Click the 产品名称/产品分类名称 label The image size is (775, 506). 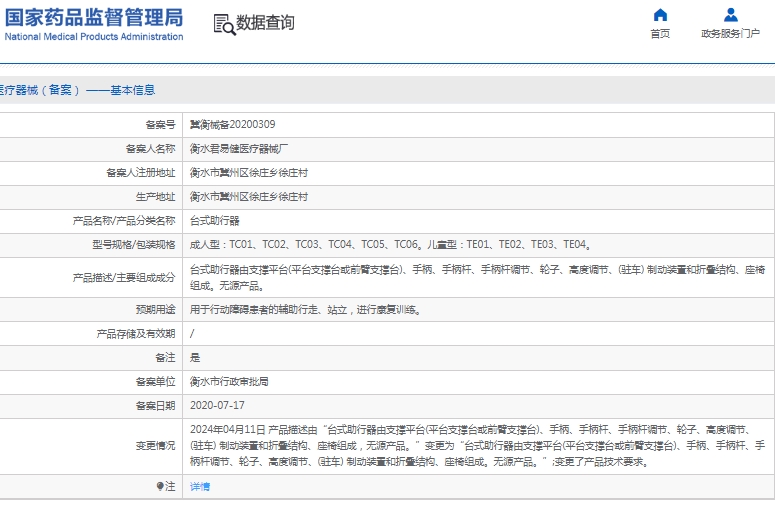[124, 221]
